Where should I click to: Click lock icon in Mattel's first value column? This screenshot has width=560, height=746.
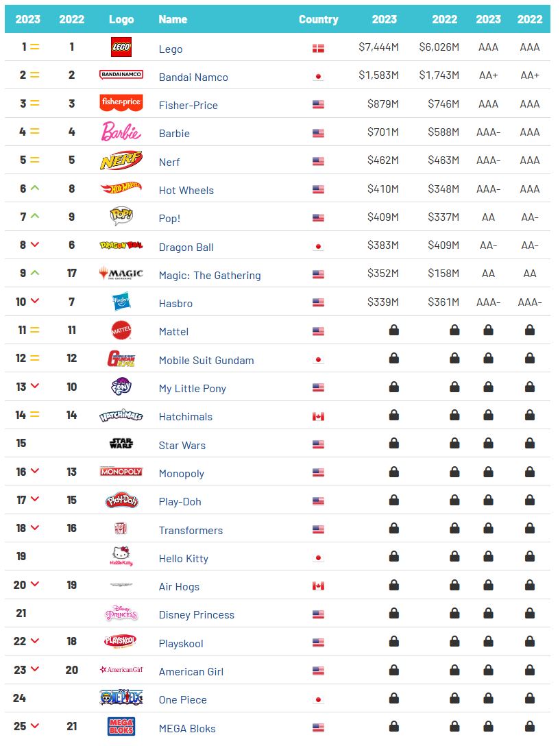pyautogui.click(x=394, y=330)
